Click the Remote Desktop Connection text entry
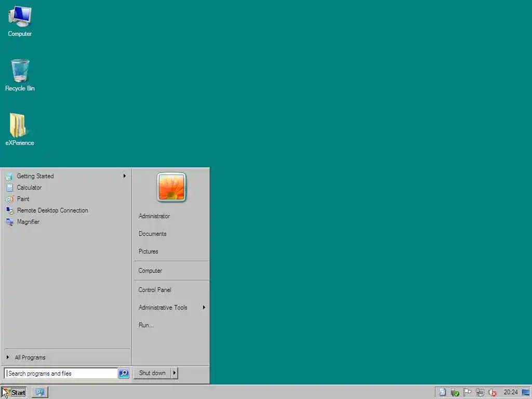The height and width of the screenshot is (399, 532). 52,210
